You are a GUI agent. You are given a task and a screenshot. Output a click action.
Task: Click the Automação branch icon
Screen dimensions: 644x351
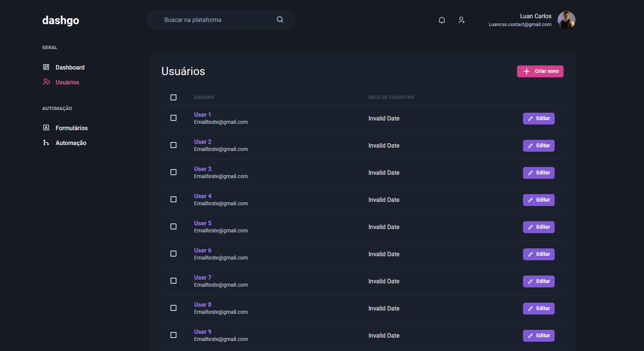46,142
